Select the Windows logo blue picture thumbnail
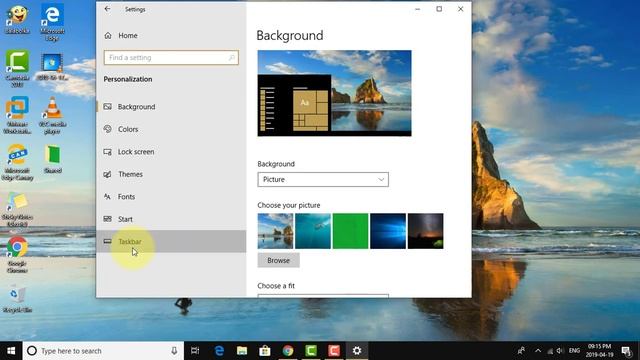 pyautogui.click(x=388, y=231)
